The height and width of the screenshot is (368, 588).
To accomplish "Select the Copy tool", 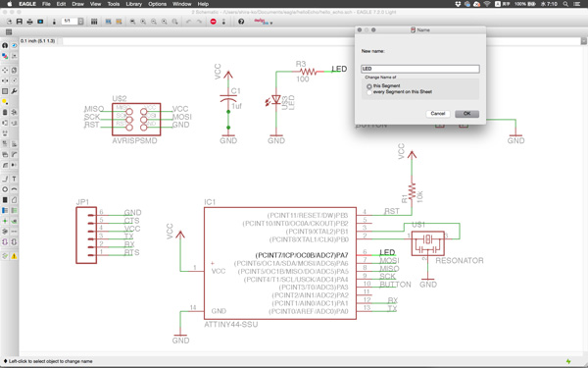I will (14, 71).
